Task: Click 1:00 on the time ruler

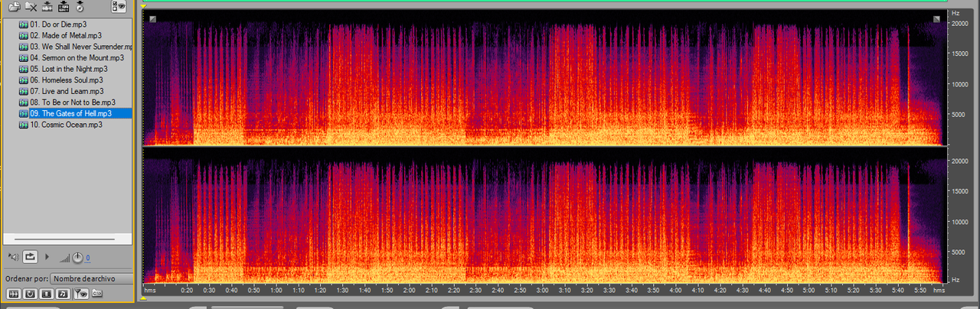Action: [276, 291]
